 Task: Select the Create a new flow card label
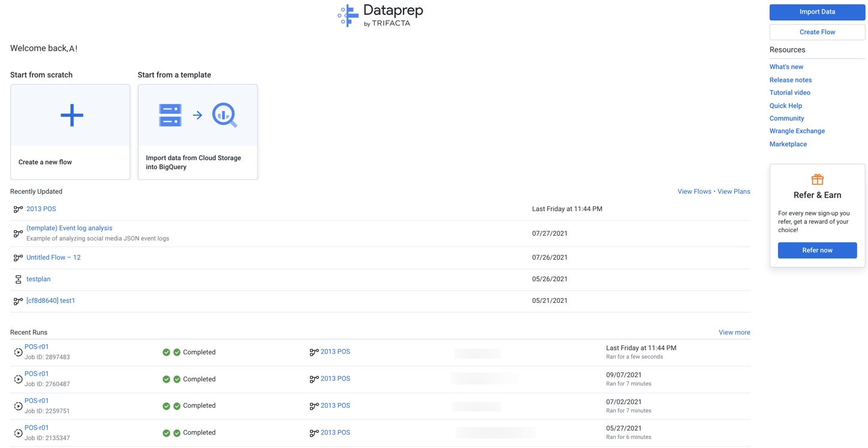pos(45,163)
